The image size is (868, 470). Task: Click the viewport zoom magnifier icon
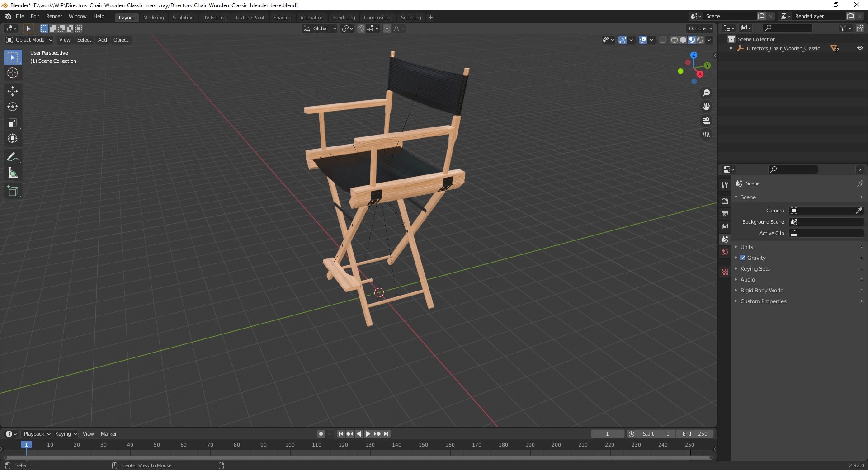point(706,93)
